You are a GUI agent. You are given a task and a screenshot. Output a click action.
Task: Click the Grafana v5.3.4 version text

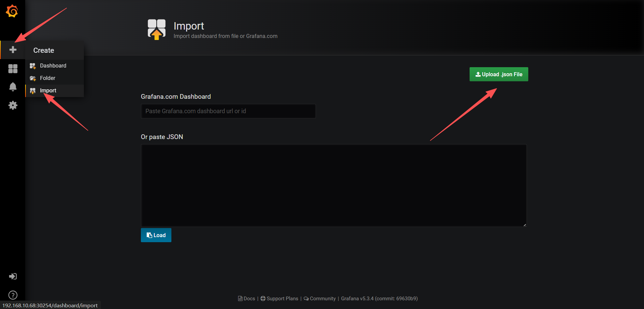[x=379, y=299]
